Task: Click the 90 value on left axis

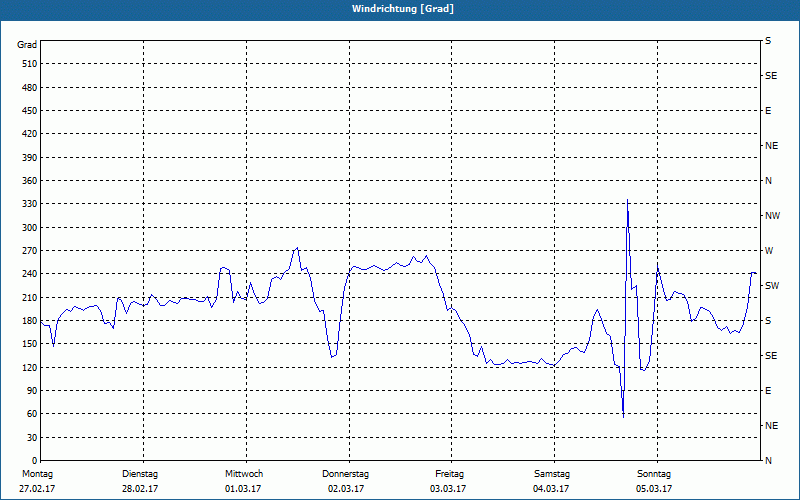Action: pos(32,391)
